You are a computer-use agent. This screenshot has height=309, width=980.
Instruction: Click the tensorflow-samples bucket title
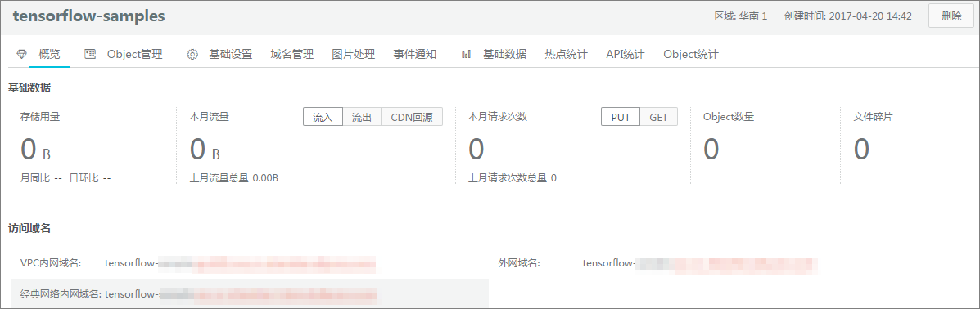coord(88,16)
